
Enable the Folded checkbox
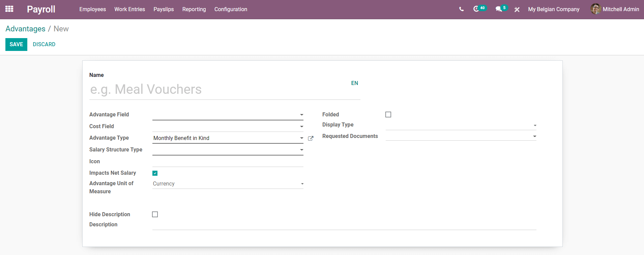[x=388, y=115]
